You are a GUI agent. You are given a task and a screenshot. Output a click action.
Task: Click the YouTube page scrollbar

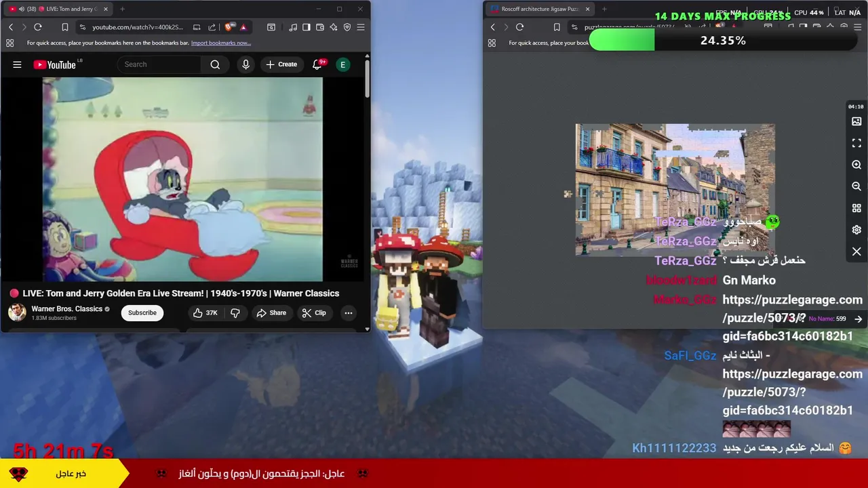click(x=368, y=78)
